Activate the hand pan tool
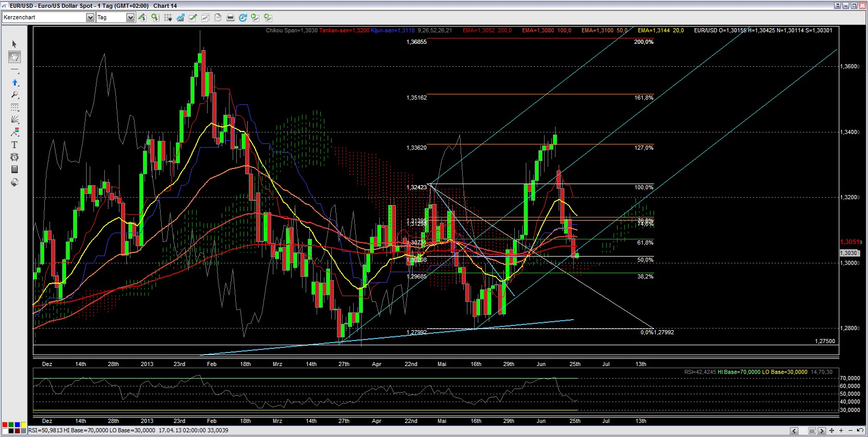 pyautogui.click(x=15, y=57)
